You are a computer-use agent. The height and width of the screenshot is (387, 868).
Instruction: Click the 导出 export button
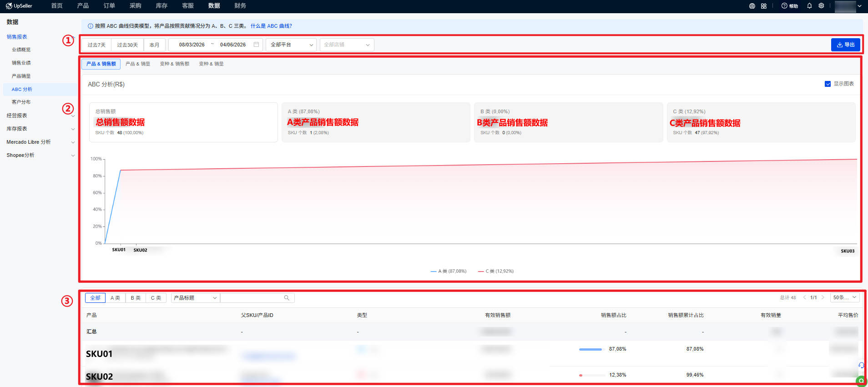[x=845, y=45]
